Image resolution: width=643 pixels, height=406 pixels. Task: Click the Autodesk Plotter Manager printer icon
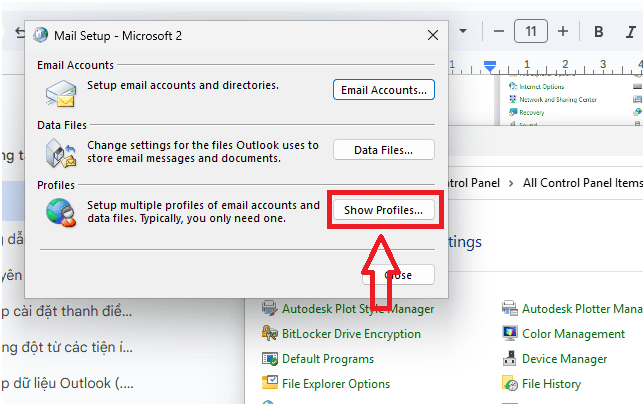(510, 308)
